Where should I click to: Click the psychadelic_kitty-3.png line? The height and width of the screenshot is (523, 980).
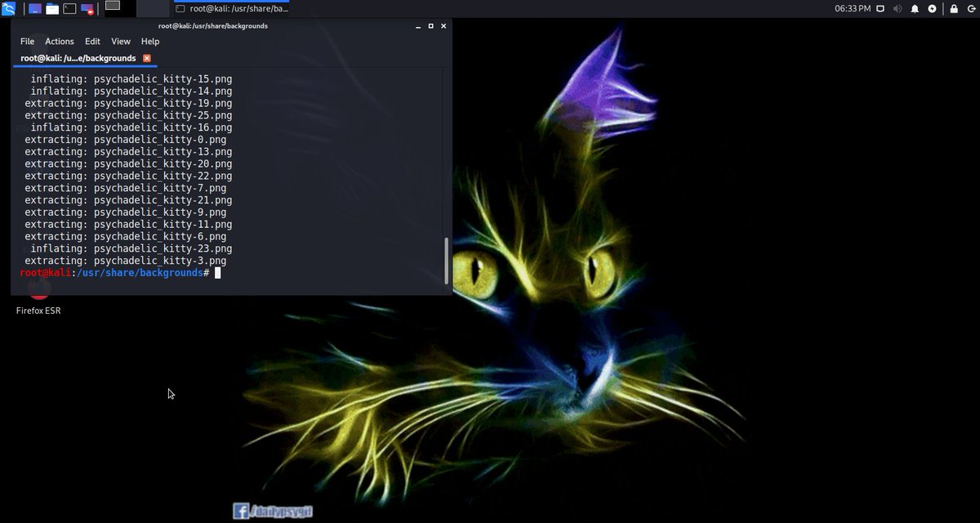125,261
